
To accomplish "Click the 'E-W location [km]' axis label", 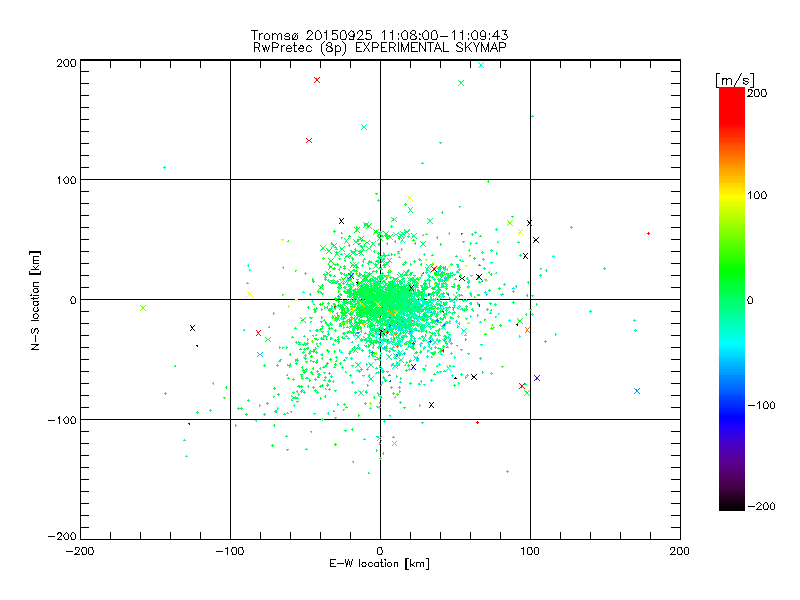I will click(x=379, y=563).
